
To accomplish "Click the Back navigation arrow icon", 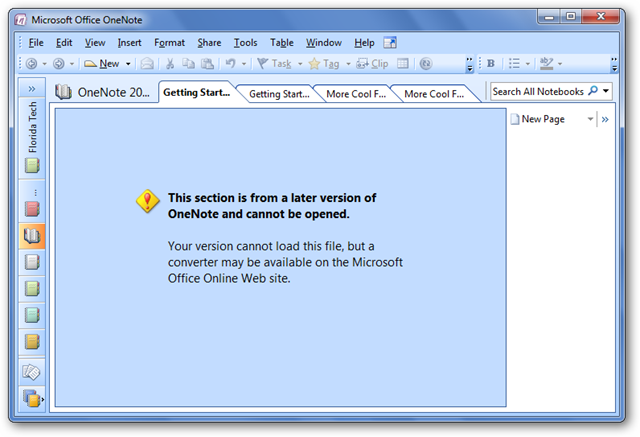I will point(31,64).
